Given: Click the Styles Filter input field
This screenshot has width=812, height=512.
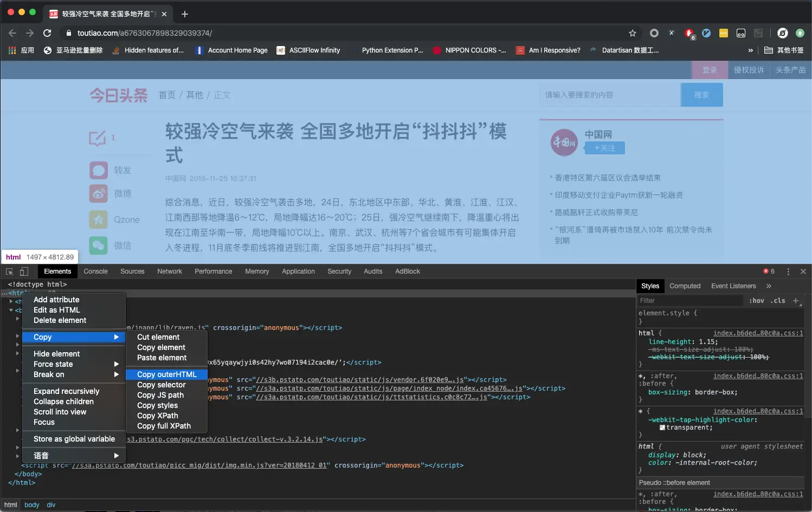Looking at the screenshot, I should pos(691,301).
